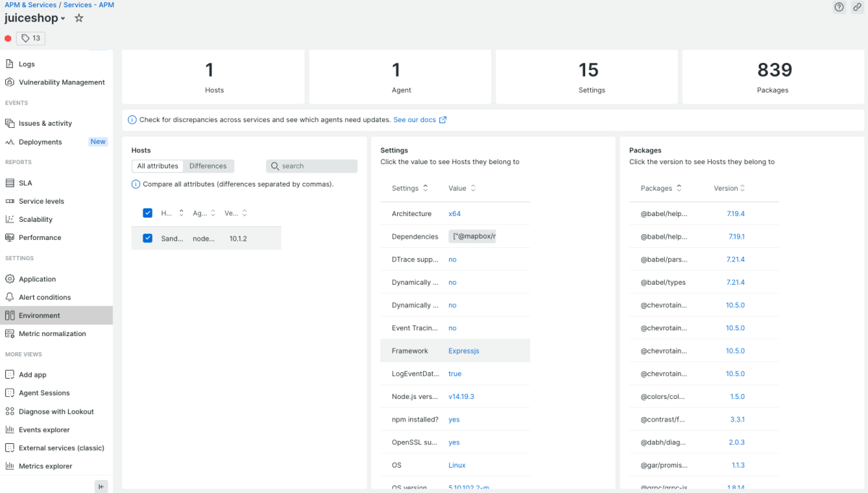Screen dimensions: 868x493
Task: Switch to the Differences tab
Action: click(x=208, y=166)
